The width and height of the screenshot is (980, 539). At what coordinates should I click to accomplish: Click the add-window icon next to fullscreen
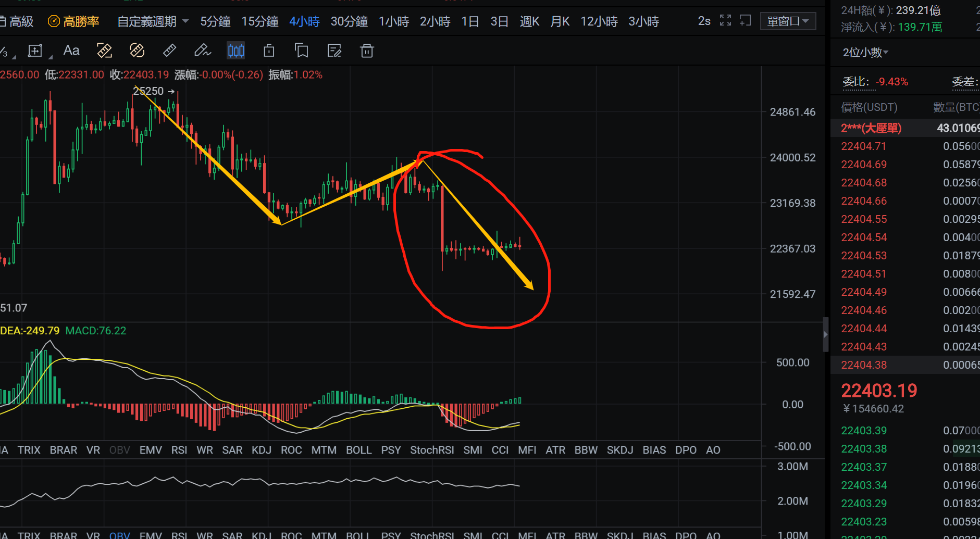746,21
